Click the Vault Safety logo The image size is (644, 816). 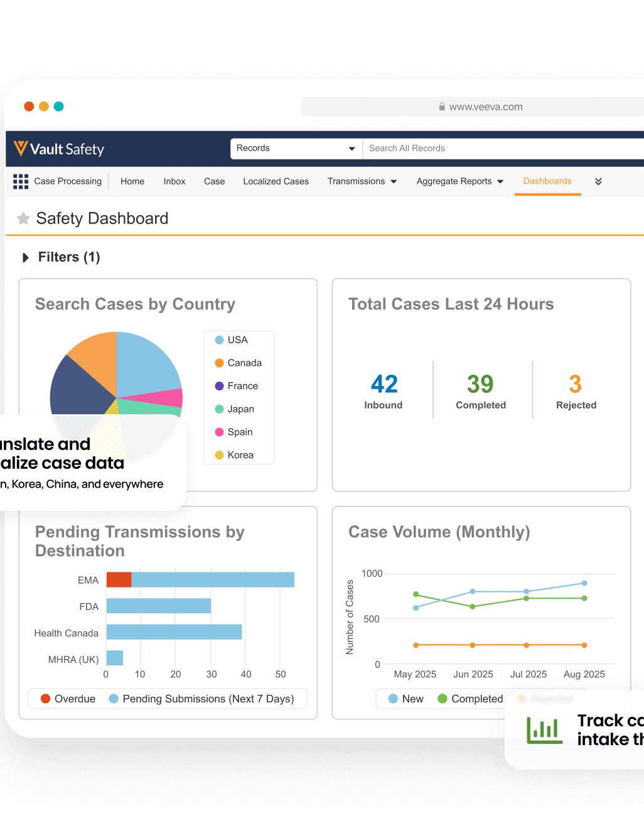(x=59, y=149)
